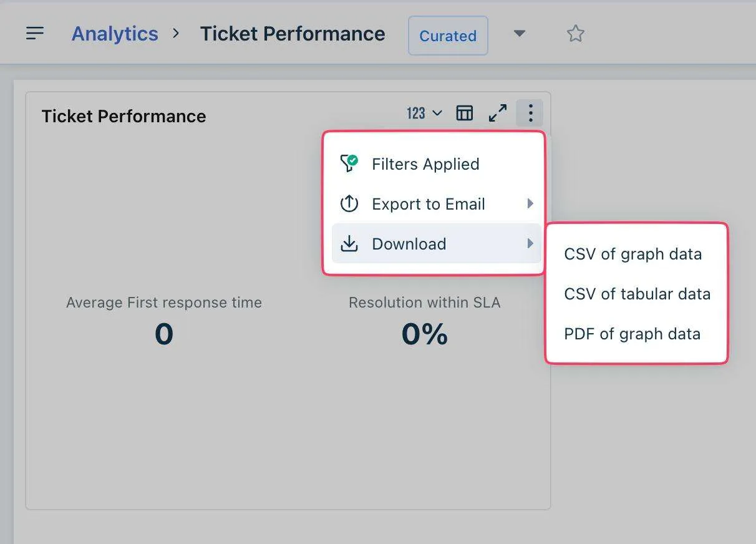This screenshot has width=756, height=544.
Task: Choose the Download menu entry
Action: pos(436,244)
